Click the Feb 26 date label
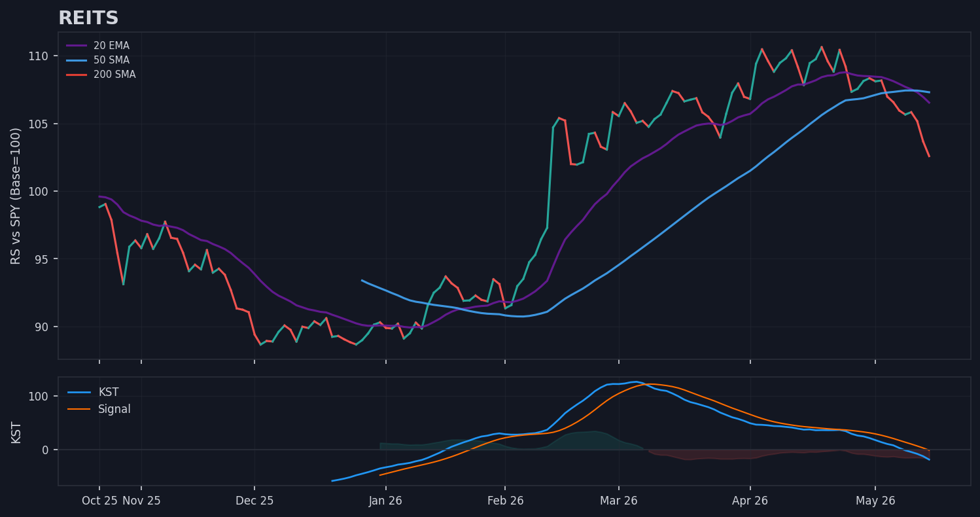This screenshot has height=517, width=980. pyautogui.click(x=505, y=501)
